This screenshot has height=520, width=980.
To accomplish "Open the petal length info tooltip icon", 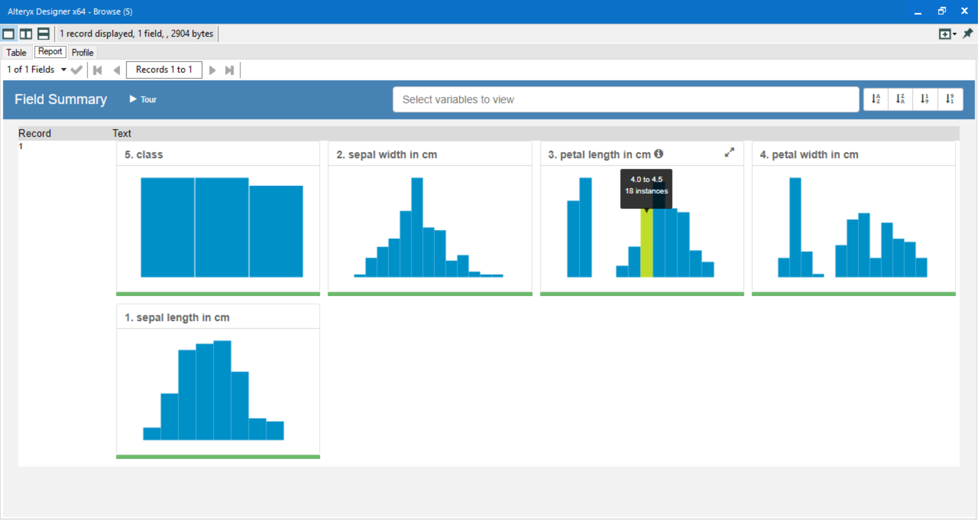I will click(x=659, y=153).
